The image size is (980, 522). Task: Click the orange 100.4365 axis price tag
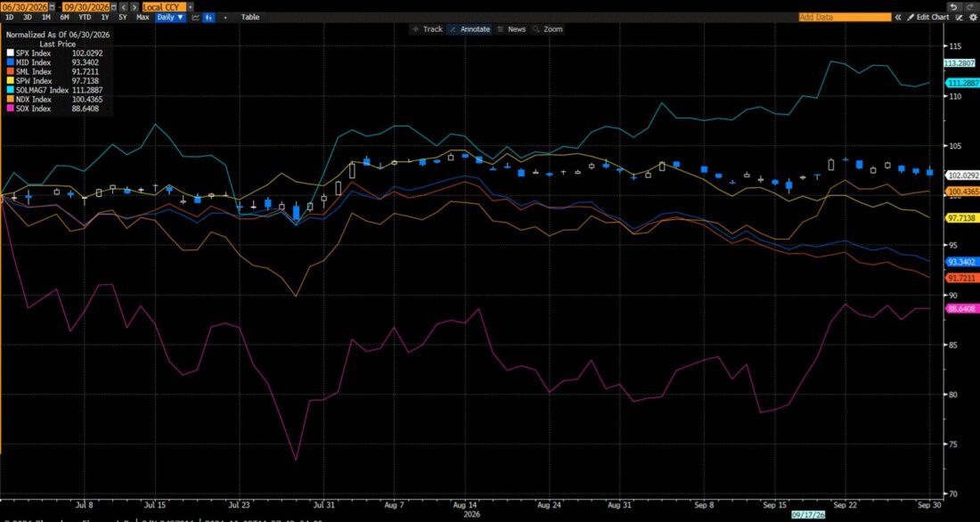(962, 192)
